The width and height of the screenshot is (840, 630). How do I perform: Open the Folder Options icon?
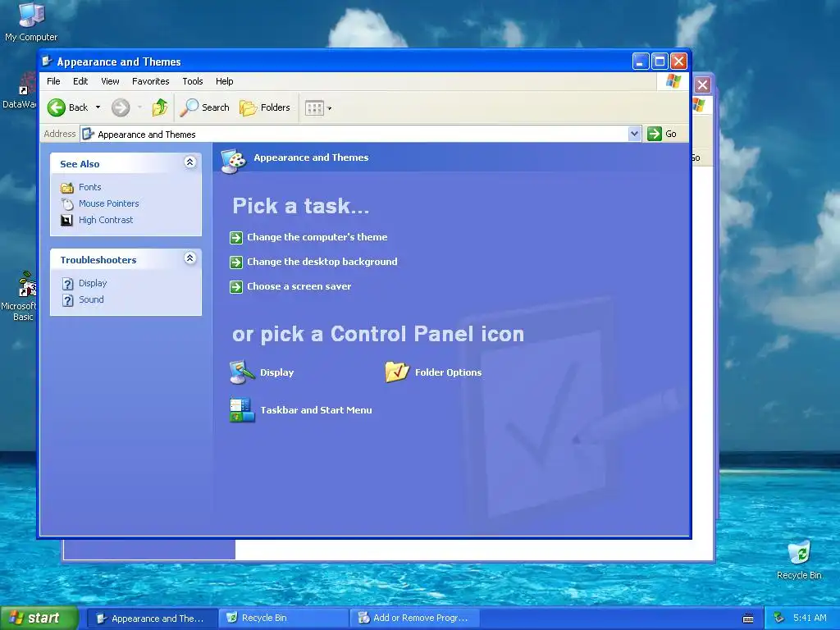point(397,372)
